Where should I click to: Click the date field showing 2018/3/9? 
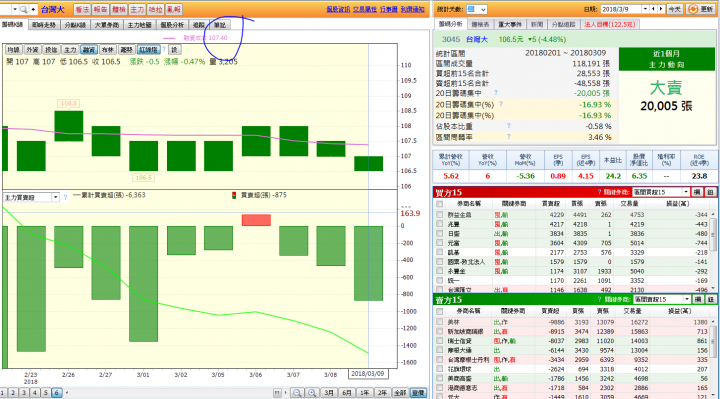click(620, 9)
